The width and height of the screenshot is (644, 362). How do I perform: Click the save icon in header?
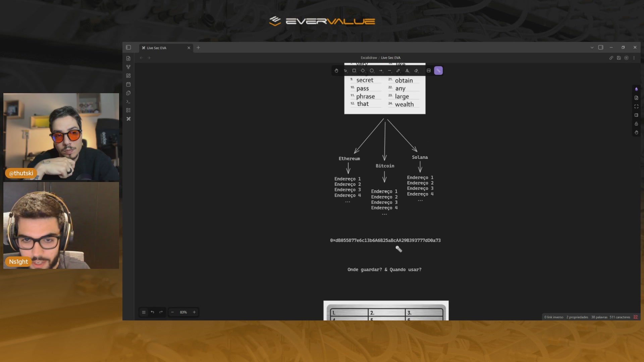pos(619,58)
